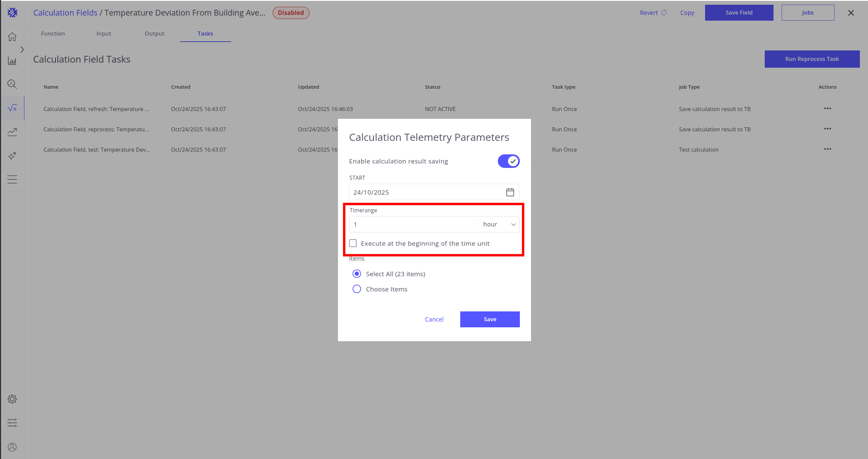The height and width of the screenshot is (459, 868).
Task: Click the user profile icon
Action: point(12,447)
